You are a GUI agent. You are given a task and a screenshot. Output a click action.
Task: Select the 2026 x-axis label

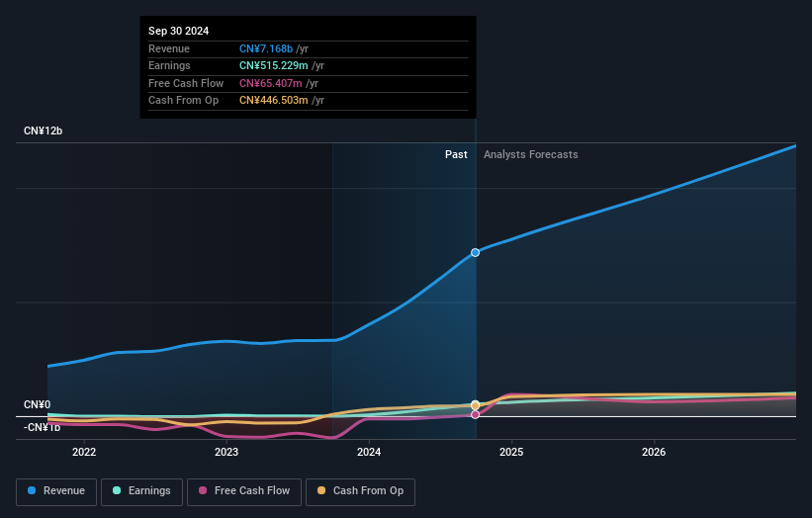coord(654,452)
